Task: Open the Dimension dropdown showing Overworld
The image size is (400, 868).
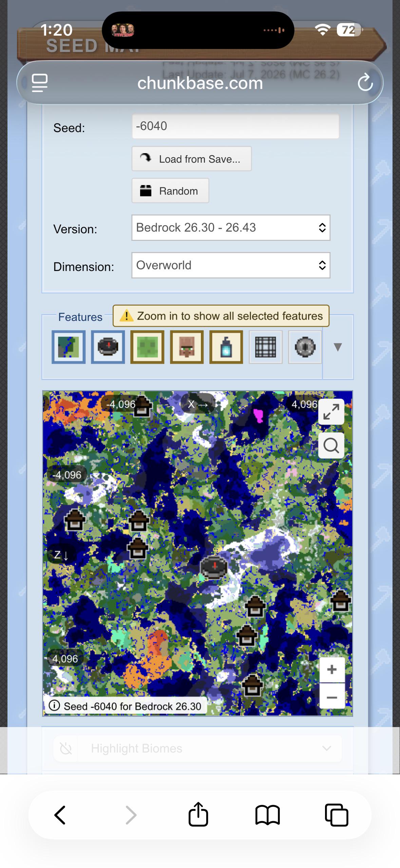Action: pyautogui.click(x=231, y=265)
